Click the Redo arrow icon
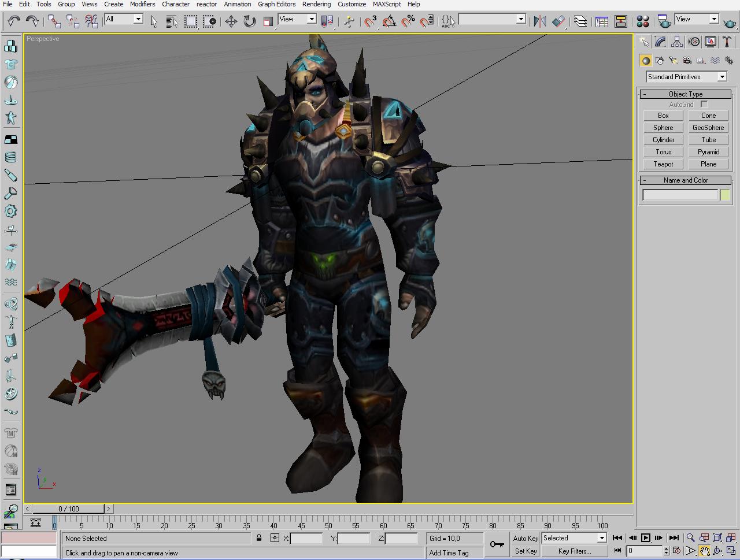This screenshot has width=740, height=560. (x=32, y=21)
